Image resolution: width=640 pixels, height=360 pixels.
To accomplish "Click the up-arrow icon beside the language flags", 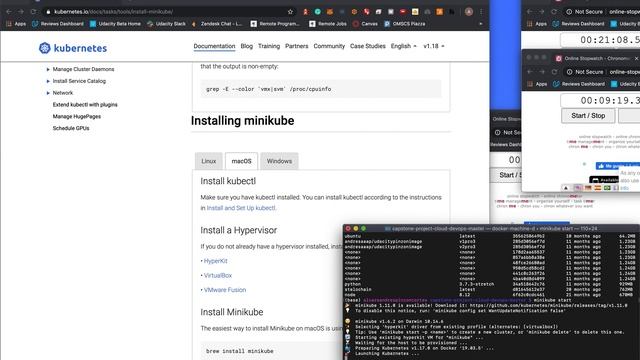I will (566, 188).
